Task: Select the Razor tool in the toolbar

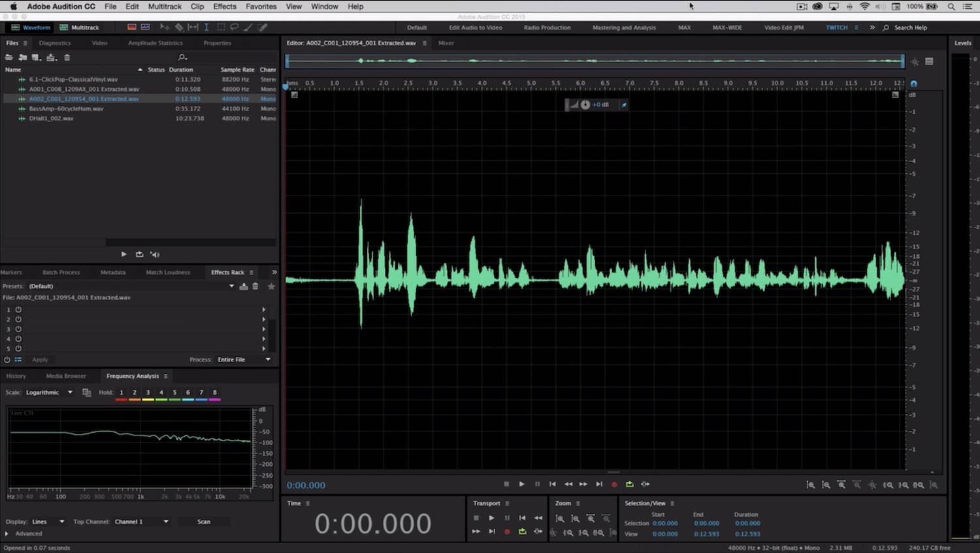Action: (x=179, y=27)
